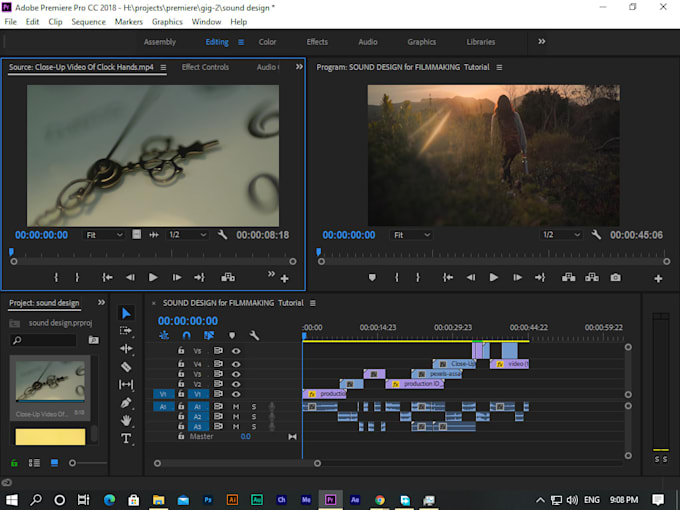This screenshot has width=680, height=510.
Task: Open timeline sequence panel menu
Action: tap(313, 303)
